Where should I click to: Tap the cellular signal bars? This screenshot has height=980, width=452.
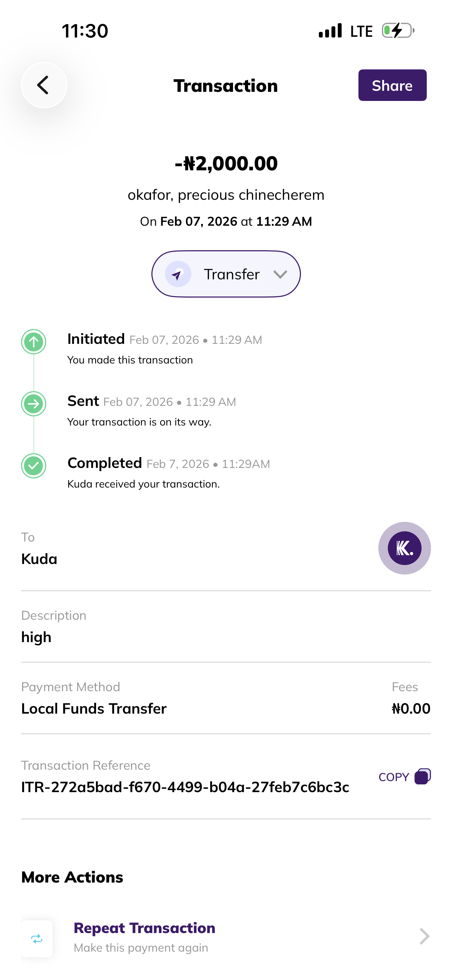[x=330, y=31]
